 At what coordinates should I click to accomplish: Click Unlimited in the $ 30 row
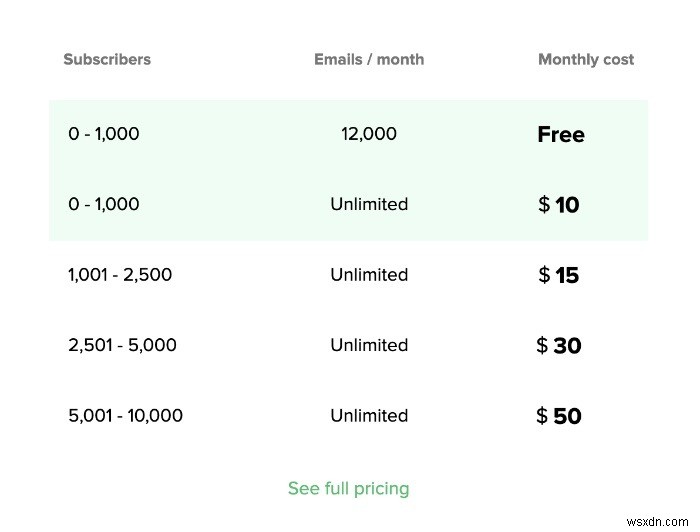coord(369,346)
